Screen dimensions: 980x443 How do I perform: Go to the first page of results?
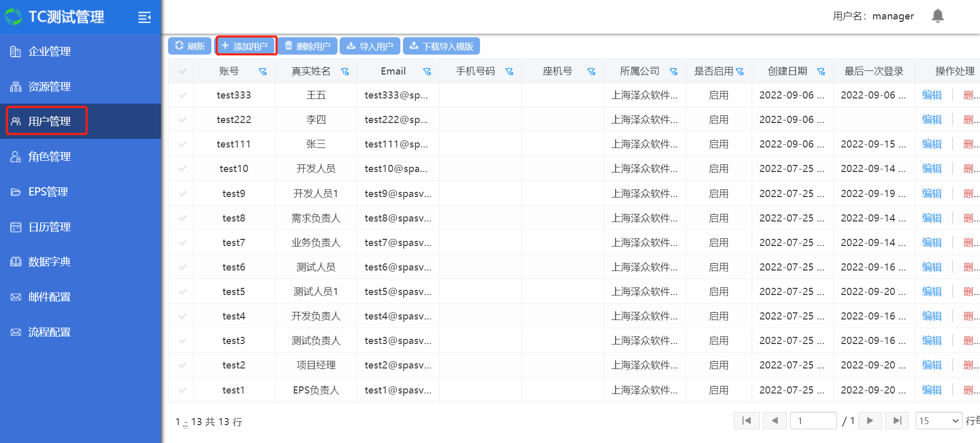coord(747,421)
